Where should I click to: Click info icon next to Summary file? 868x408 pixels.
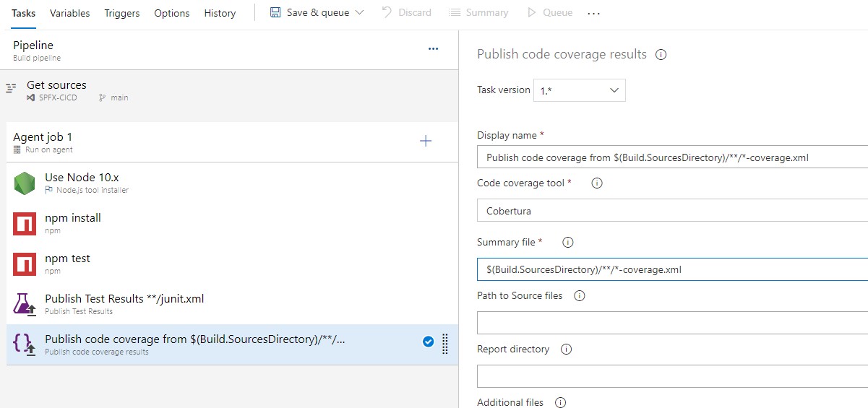click(567, 243)
